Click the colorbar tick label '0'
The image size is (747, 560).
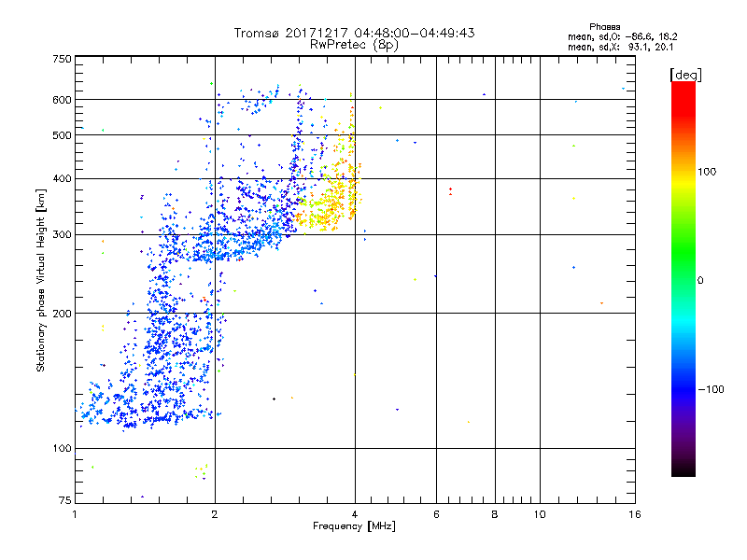click(700, 281)
